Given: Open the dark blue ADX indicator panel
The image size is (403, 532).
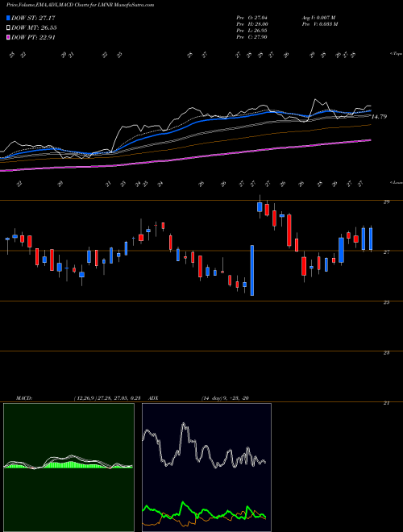Looking at the screenshot, I should [x=206, y=468].
